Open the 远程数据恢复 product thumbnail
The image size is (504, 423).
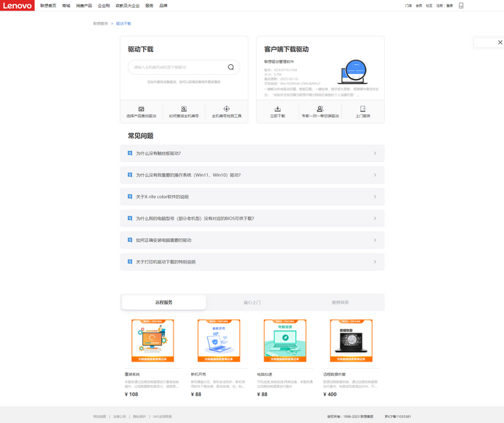[x=351, y=341]
